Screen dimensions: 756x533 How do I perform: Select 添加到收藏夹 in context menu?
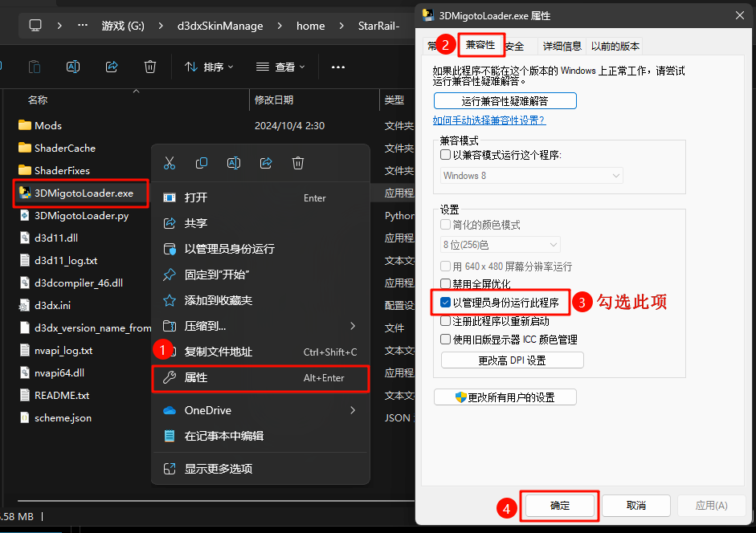click(260, 301)
